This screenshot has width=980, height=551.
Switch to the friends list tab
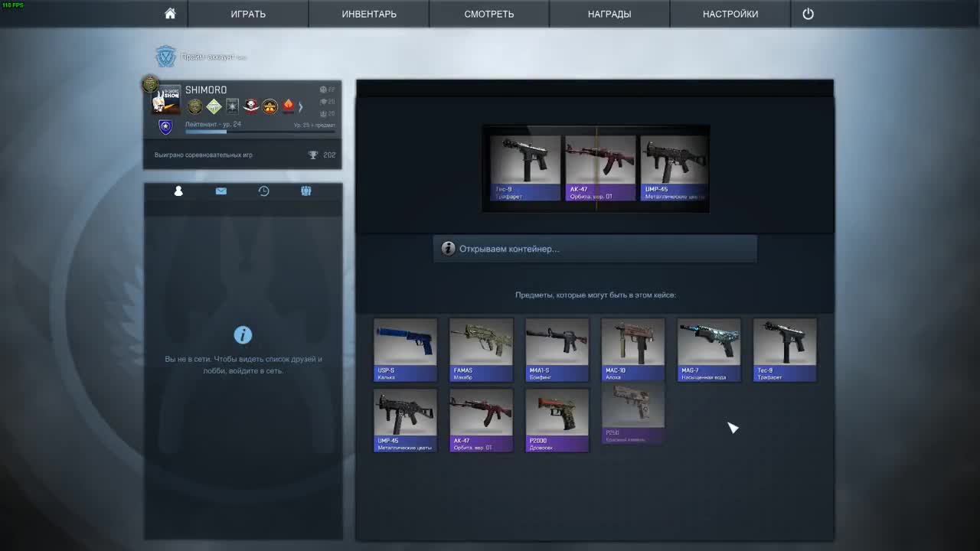(x=178, y=191)
